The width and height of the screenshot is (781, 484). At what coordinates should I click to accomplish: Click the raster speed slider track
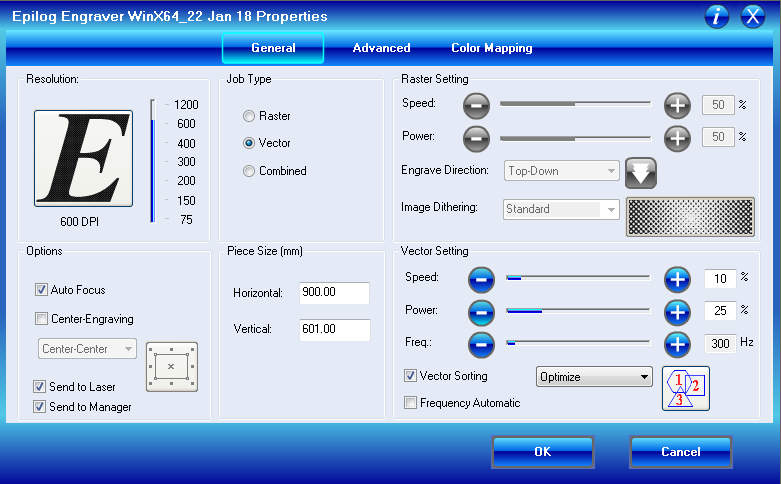[575, 104]
